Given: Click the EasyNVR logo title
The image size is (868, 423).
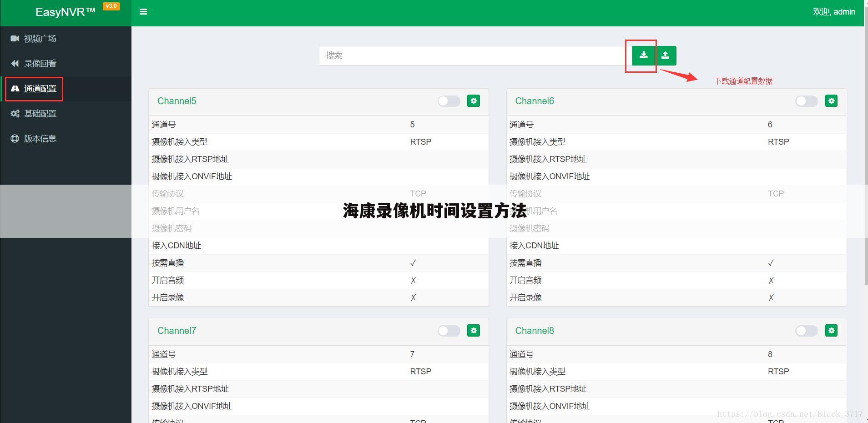Looking at the screenshot, I should click(x=66, y=12).
